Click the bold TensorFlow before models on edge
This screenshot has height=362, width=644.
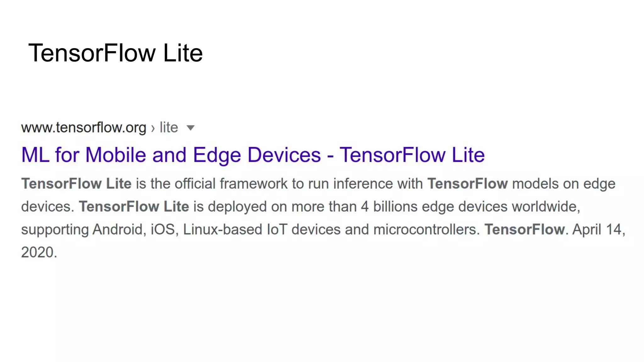[x=468, y=184]
